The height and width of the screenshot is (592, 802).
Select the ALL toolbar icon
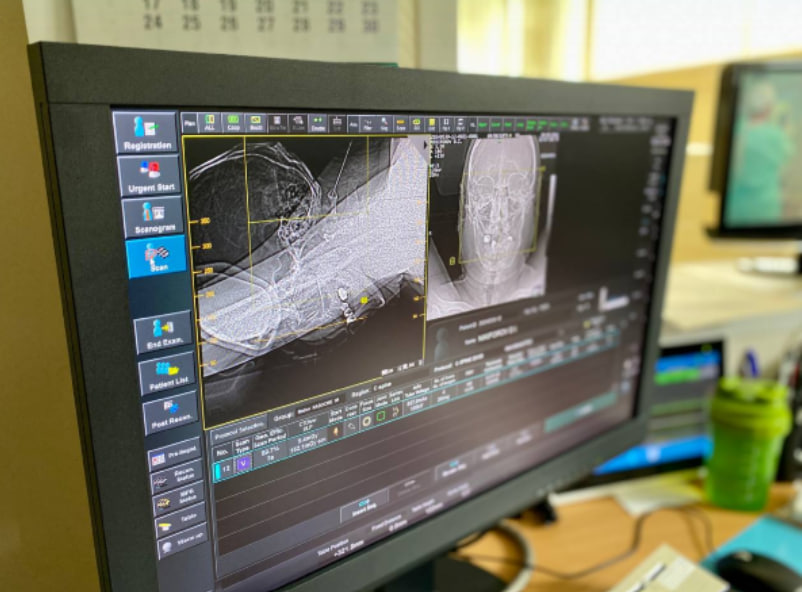[209, 123]
